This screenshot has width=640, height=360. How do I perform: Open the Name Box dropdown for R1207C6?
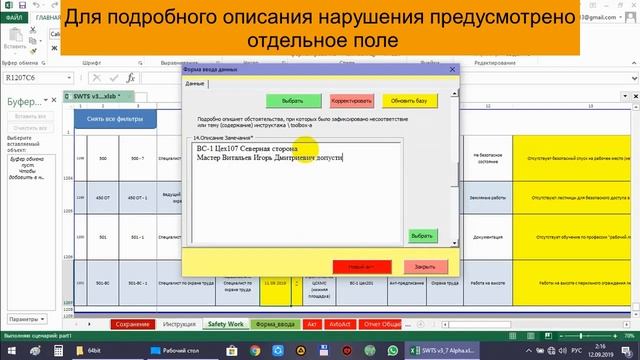69,78
